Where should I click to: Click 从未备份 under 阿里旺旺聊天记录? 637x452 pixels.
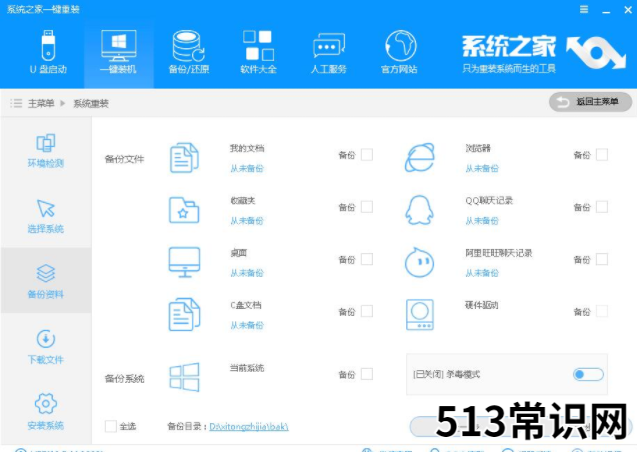(482, 273)
